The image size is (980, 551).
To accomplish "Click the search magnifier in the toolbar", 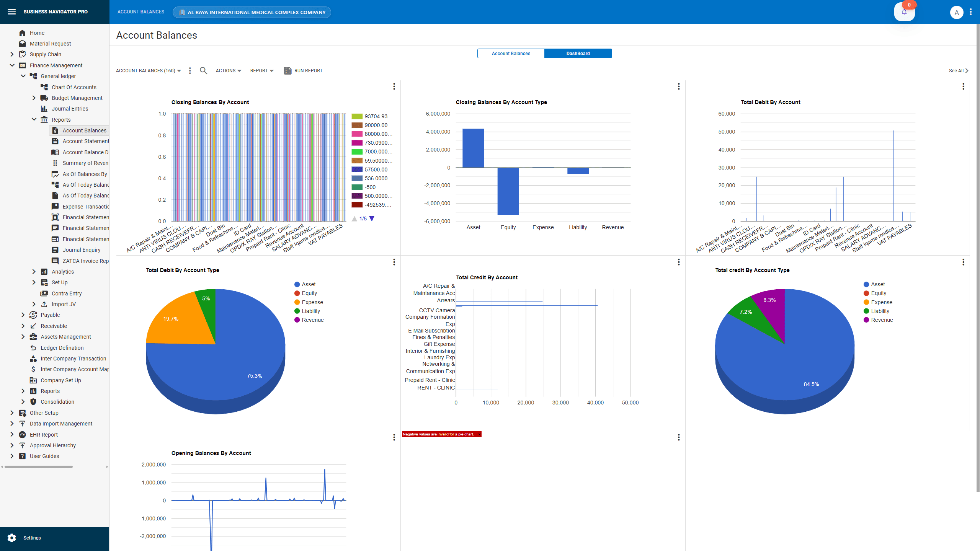I will (203, 70).
